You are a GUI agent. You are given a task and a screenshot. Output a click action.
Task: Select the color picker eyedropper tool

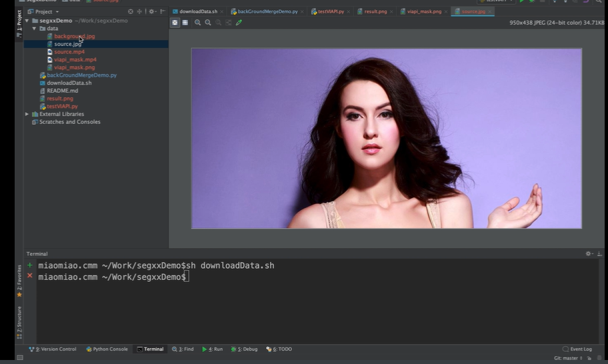coord(239,23)
